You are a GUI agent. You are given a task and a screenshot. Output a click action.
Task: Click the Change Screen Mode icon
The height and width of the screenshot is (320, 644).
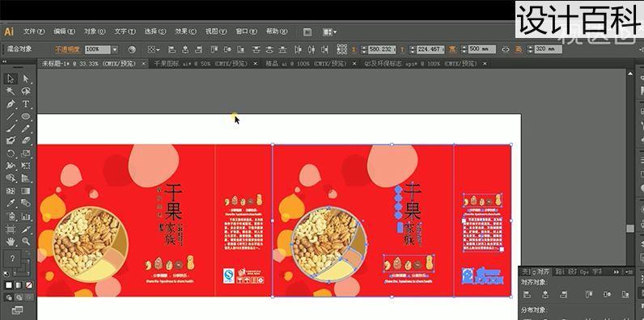pyautogui.click(x=17, y=310)
